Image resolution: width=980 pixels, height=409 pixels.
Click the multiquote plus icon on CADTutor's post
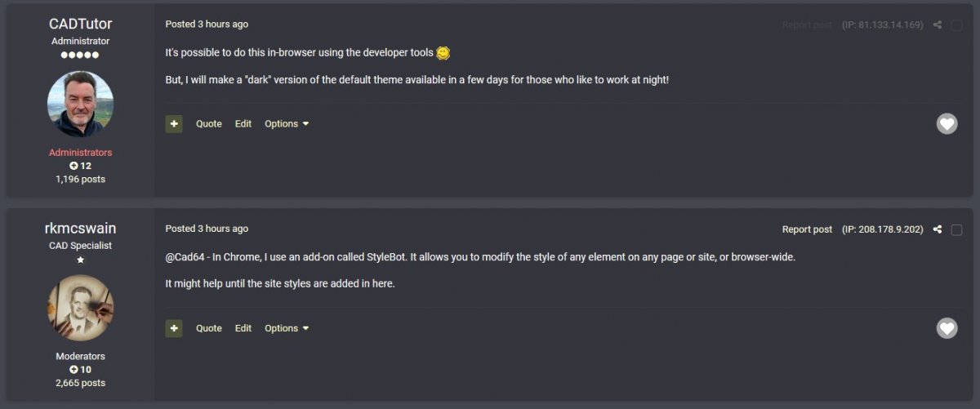click(173, 124)
